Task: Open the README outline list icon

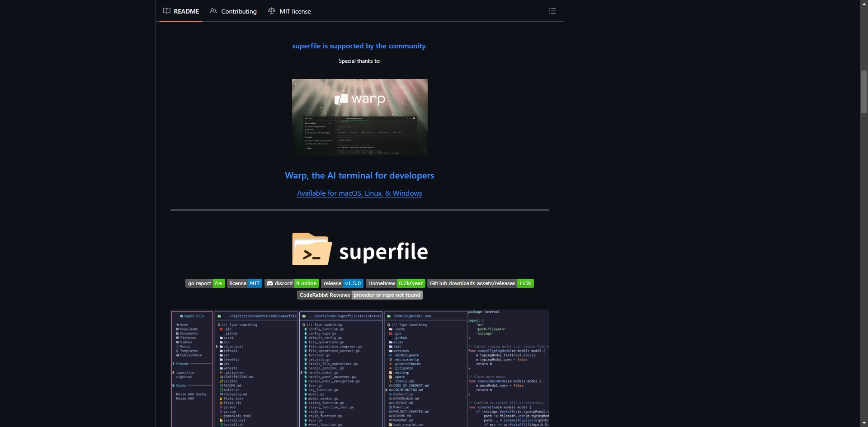Action: coord(552,11)
